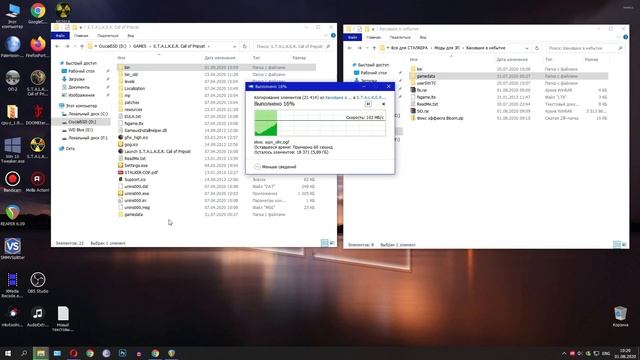Sort left window by Дата изменения column
Screen dimensions: 640x360
tap(220, 58)
